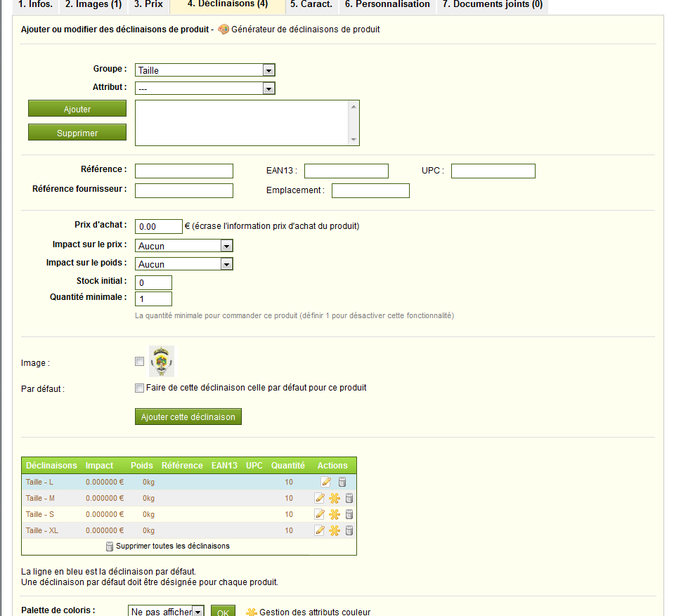This screenshot has width=674, height=616.
Task: Open the Groupe dropdown showing Taille
Action: click(205, 70)
